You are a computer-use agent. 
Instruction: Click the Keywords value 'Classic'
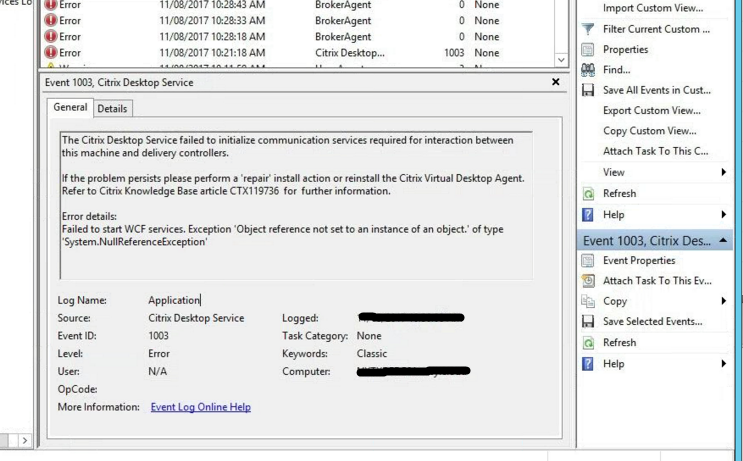click(372, 354)
